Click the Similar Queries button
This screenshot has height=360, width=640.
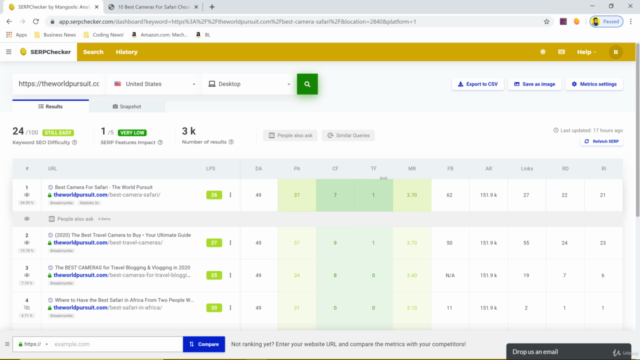point(348,136)
